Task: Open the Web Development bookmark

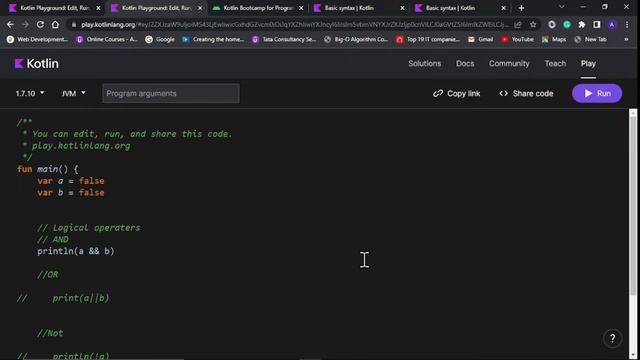Action: (x=38, y=39)
